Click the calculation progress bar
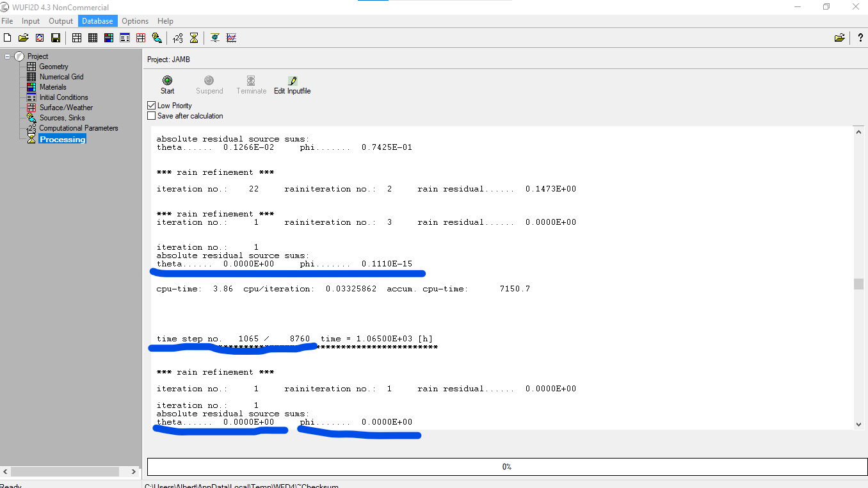868x488 pixels. pos(506,467)
